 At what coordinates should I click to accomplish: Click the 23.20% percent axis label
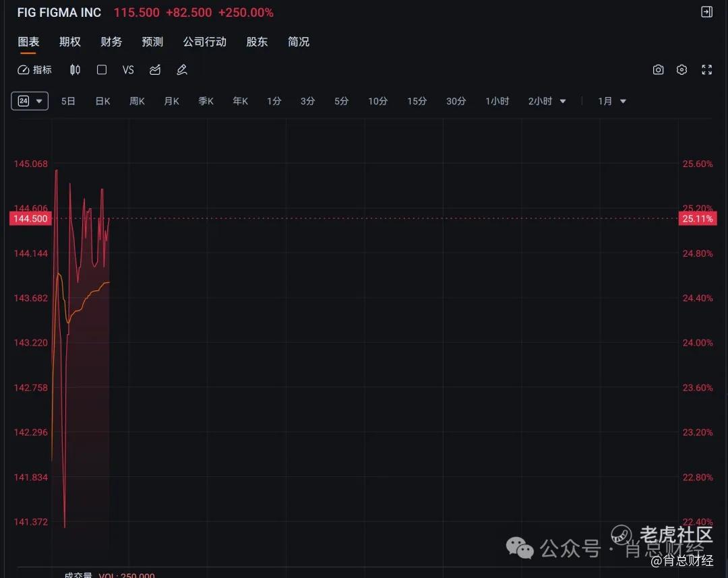tap(698, 432)
